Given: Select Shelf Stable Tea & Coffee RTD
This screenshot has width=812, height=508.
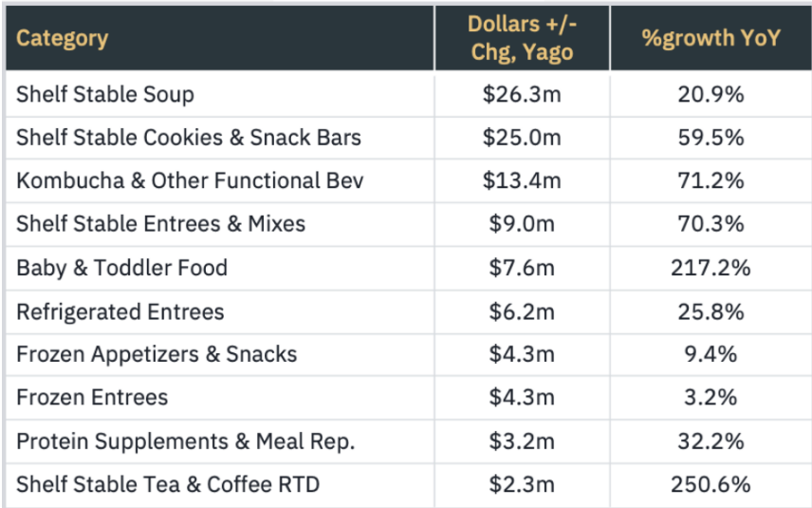Looking at the screenshot, I should [168, 484].
